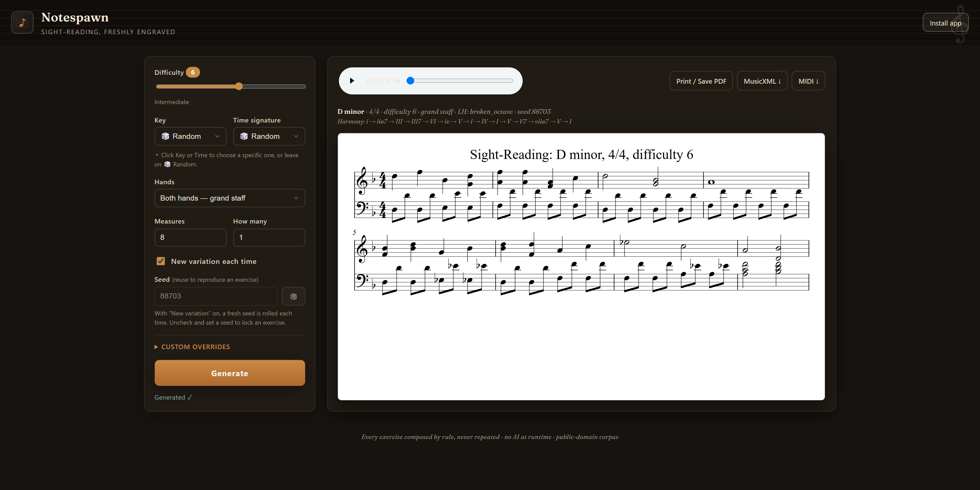Screen dimensions: 980x490
Task: Expand the Custom Overrides section
Action: click(192, 347)
